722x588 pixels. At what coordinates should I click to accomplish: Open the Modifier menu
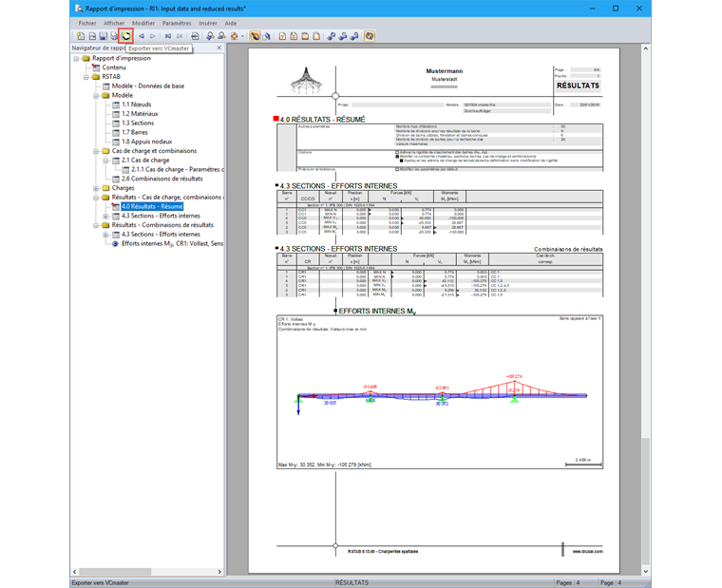coord(143,23)
